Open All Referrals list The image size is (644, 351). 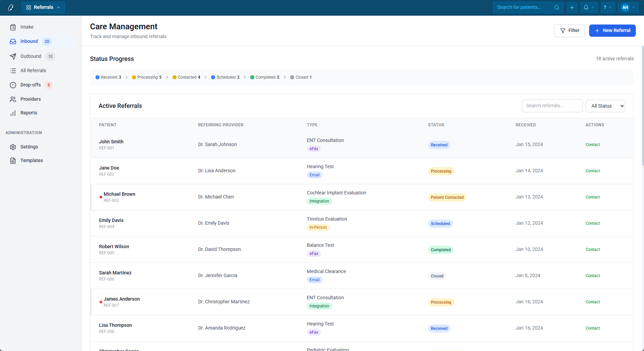click(x=41, y=71)
